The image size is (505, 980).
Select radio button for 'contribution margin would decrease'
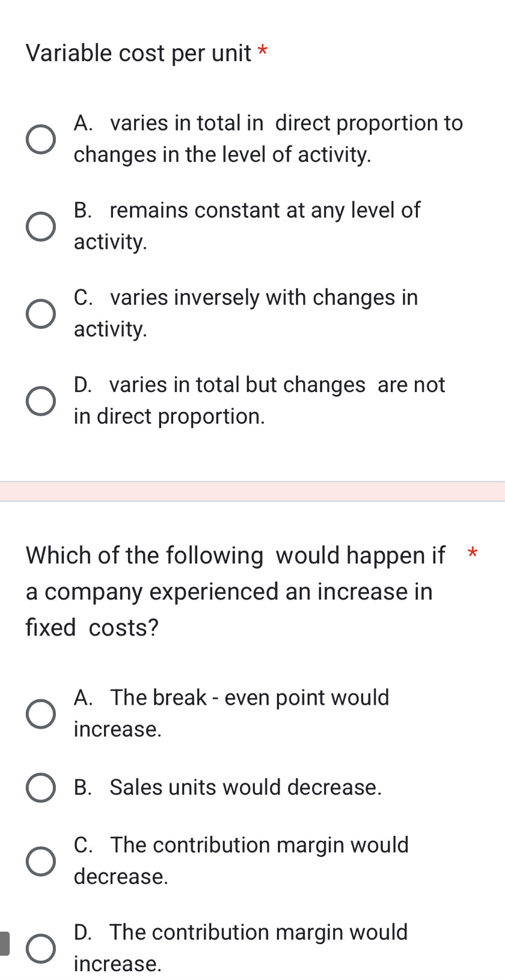click(41, 861)
